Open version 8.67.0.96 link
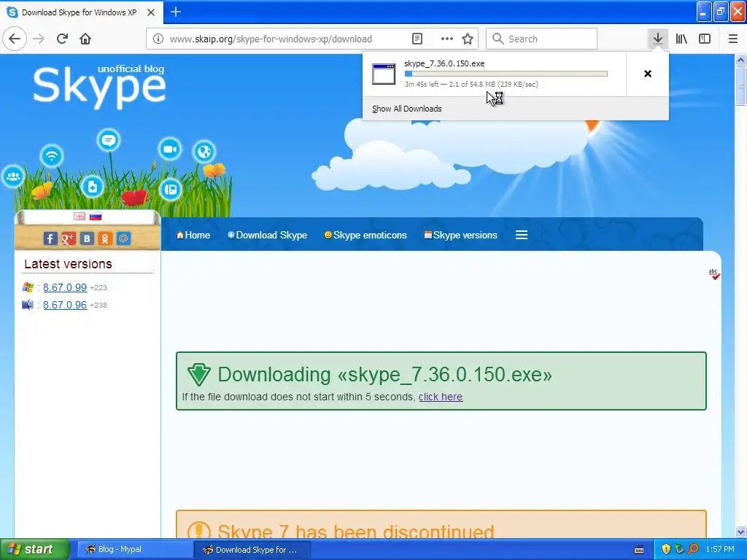Image resolution: width=747 pixels, height=560 pixels. [65, 305]
